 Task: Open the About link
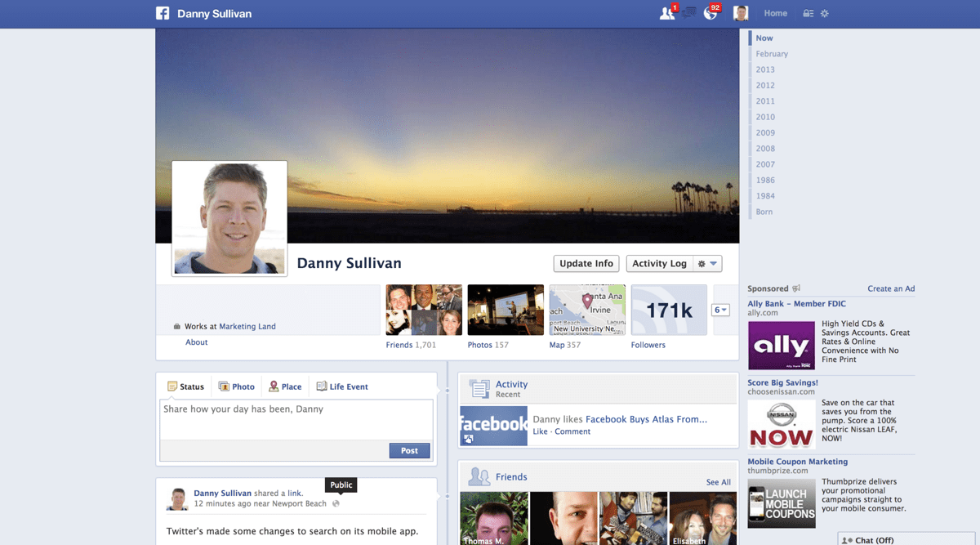pos(197,342)
